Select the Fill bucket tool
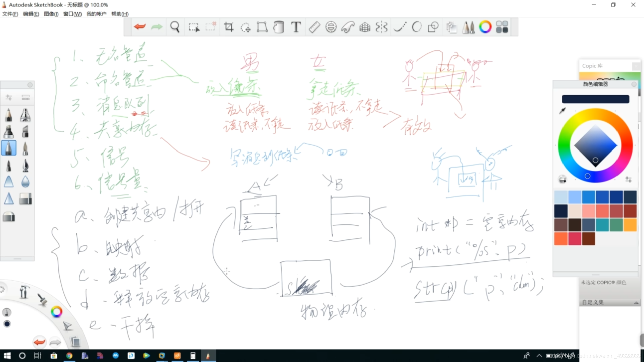 click(279, 27)
